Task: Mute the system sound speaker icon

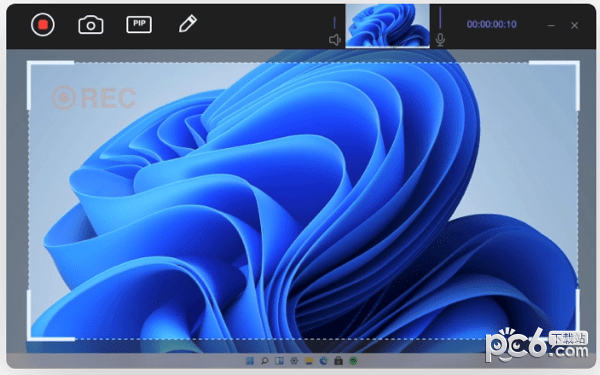Action: (x=335, y=40)
